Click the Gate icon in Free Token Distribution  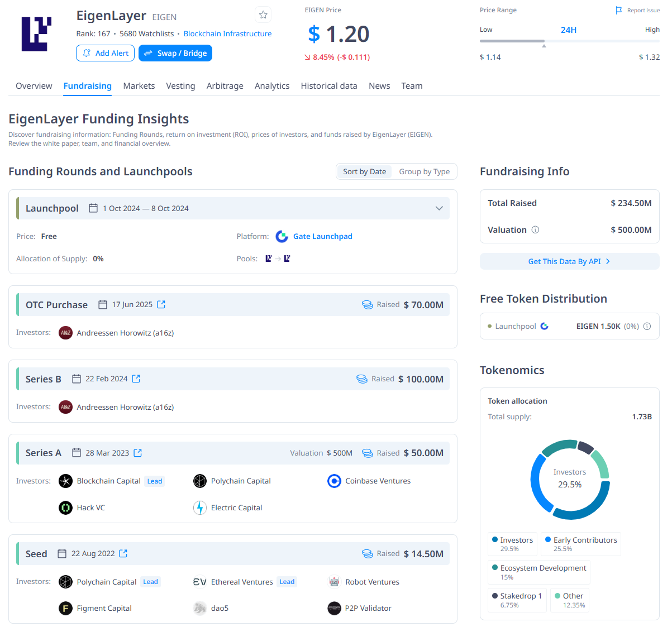tap(545, 326)
